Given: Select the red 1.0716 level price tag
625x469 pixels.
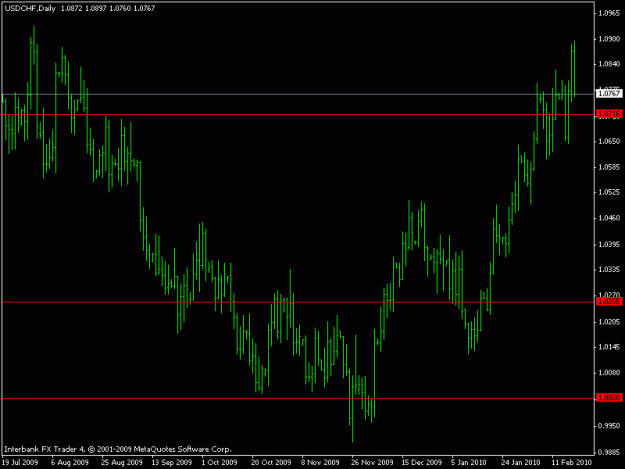Looking at the screenshot, I should point(609,114).
